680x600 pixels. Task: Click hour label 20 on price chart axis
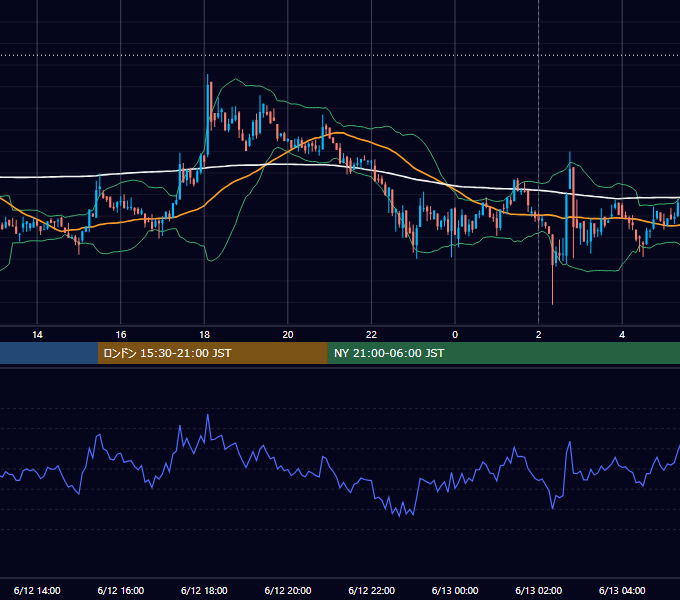288,335
